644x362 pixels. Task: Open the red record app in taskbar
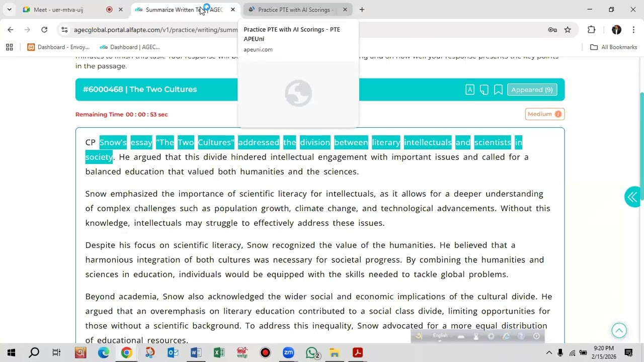(265, 352)
